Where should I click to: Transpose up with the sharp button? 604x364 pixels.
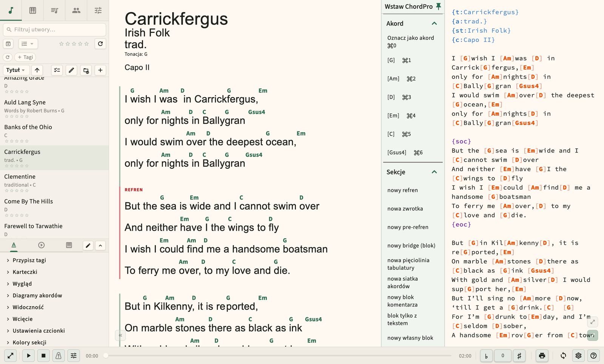click(x=519, y=356)
